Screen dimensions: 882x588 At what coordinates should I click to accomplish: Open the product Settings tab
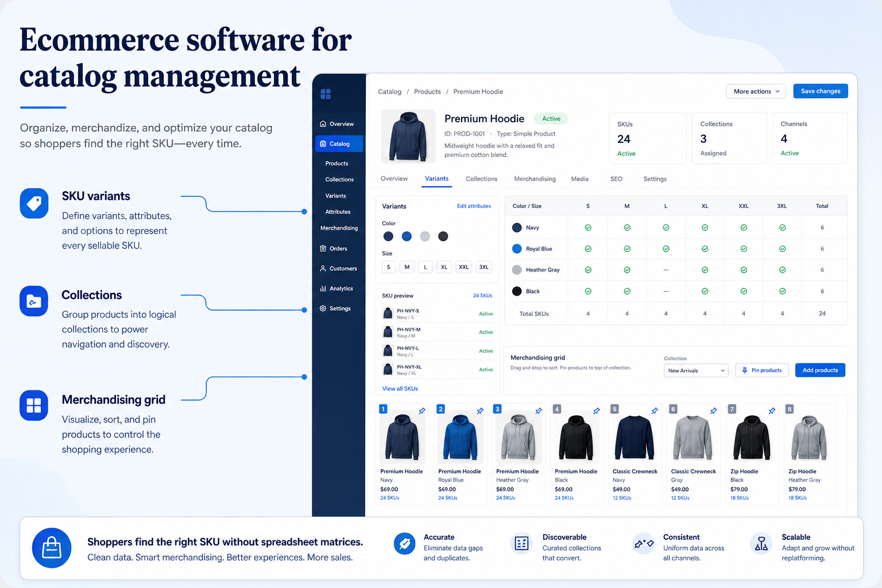pyautogui.click(x=655, y=179)
